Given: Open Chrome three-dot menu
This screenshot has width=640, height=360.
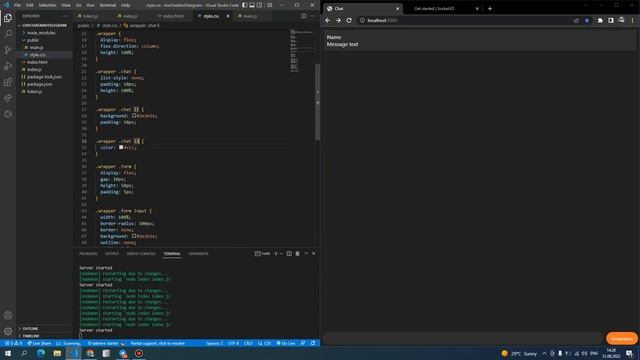Looking at the screenshot, I should [633, 20].
